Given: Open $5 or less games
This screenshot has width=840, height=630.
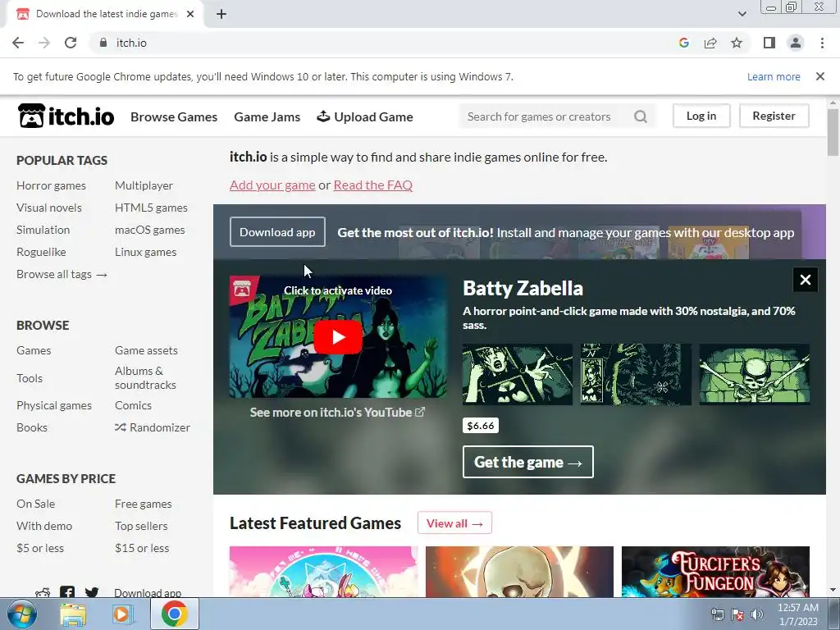Looking at the screenshot, I should [x=40, y=548].
